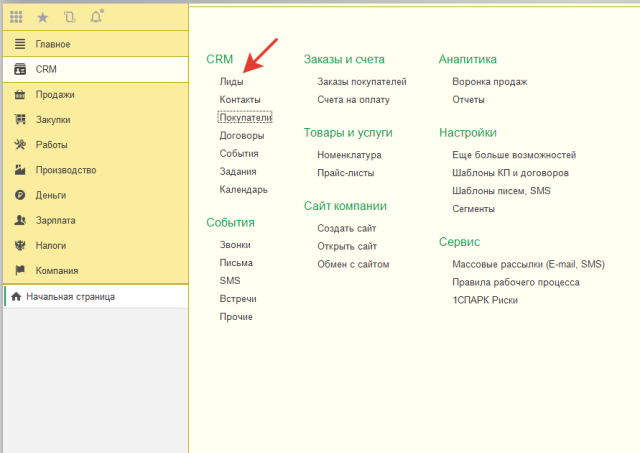Click Обмен с сайтом link

353,264
